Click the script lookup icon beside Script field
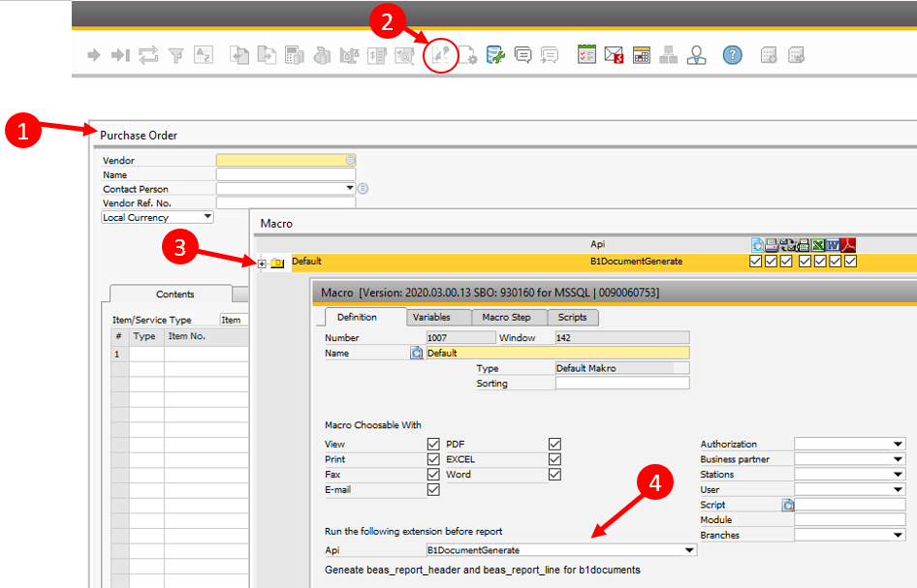 tap(788, 505)
